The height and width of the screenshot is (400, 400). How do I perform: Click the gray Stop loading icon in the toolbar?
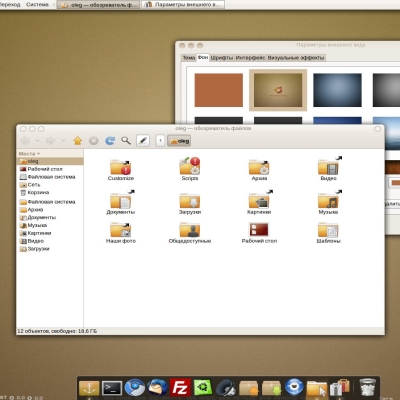tap(94, 141)
